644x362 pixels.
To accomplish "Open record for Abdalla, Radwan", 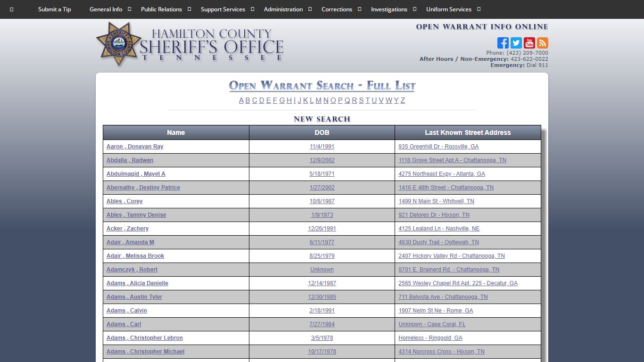I will click(130, 160).
